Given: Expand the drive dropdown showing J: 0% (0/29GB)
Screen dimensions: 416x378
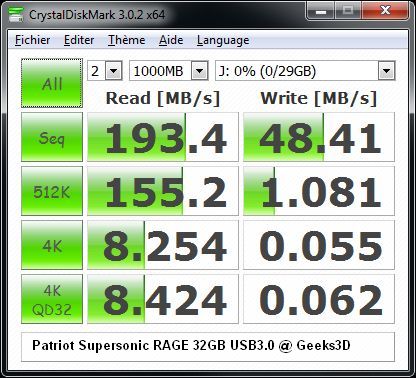Looking at the screenshot, I should tap(386, 71).
